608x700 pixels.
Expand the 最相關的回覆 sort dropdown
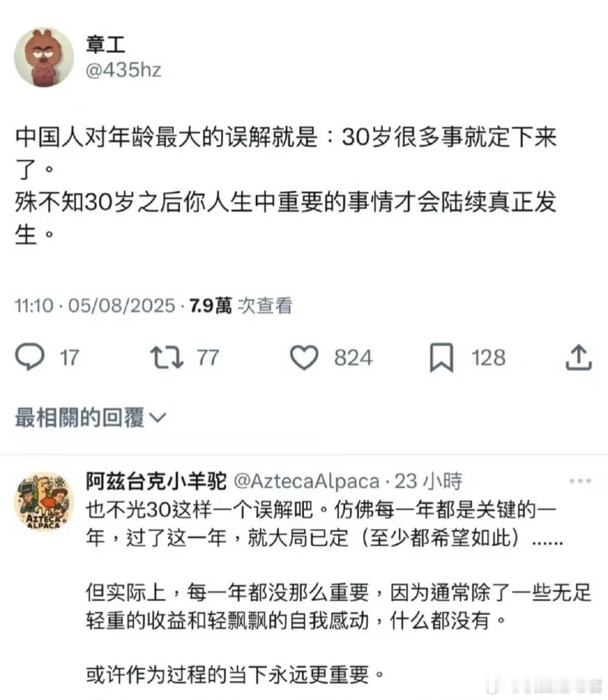[90, 417]
